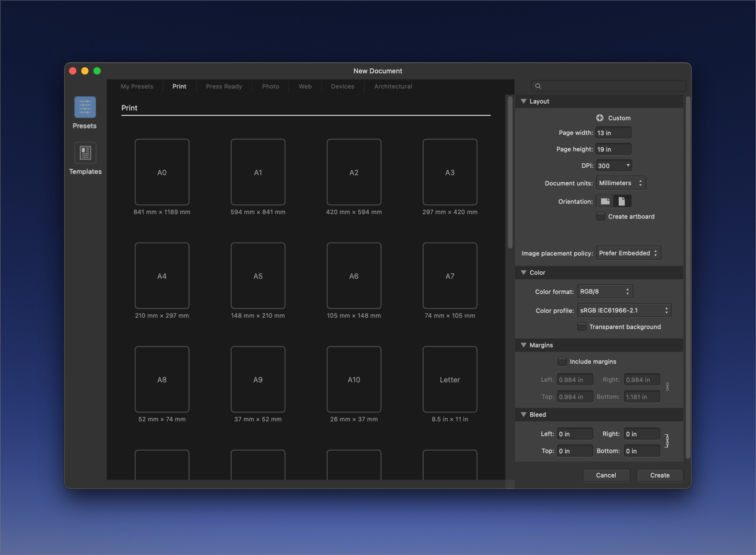Enable Transparent background checkbox

tap(582, 327)
